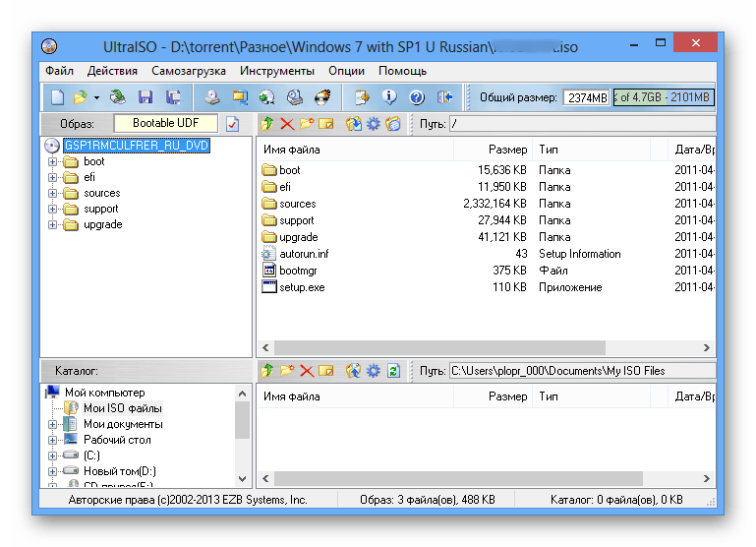Click the Compress ISO icon

point(240,97)
